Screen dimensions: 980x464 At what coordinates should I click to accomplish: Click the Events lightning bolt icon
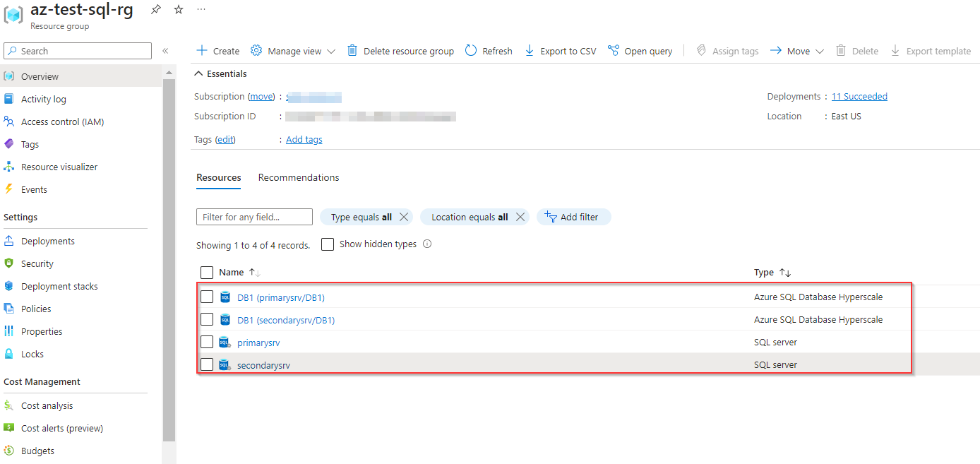9,189
